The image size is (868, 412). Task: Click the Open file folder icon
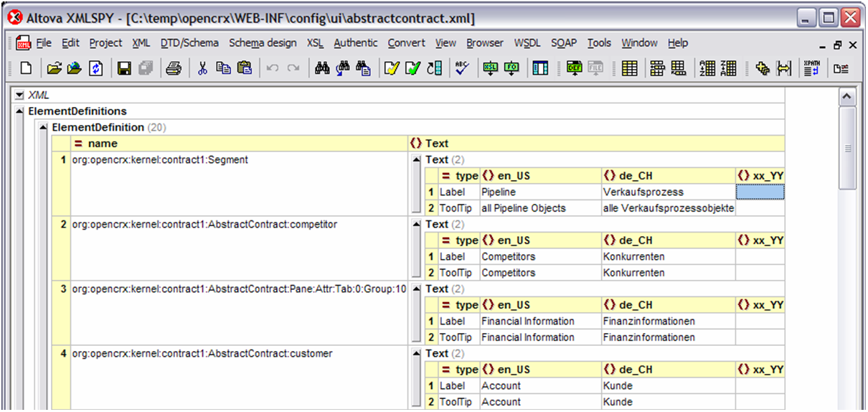coord(54,68)
